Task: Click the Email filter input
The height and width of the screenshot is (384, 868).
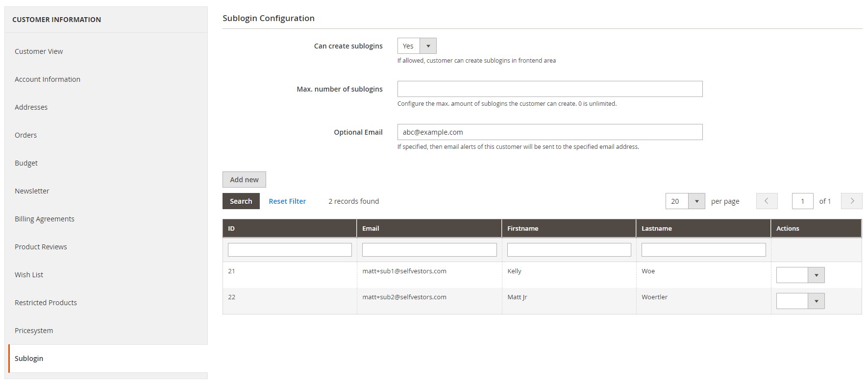Action: coord(429,250)
